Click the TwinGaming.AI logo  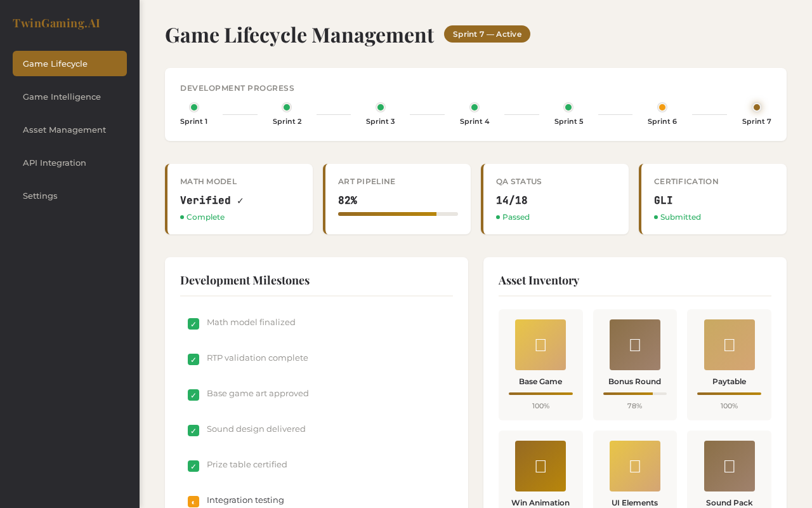pyautogui.click(x=56, y=22)
